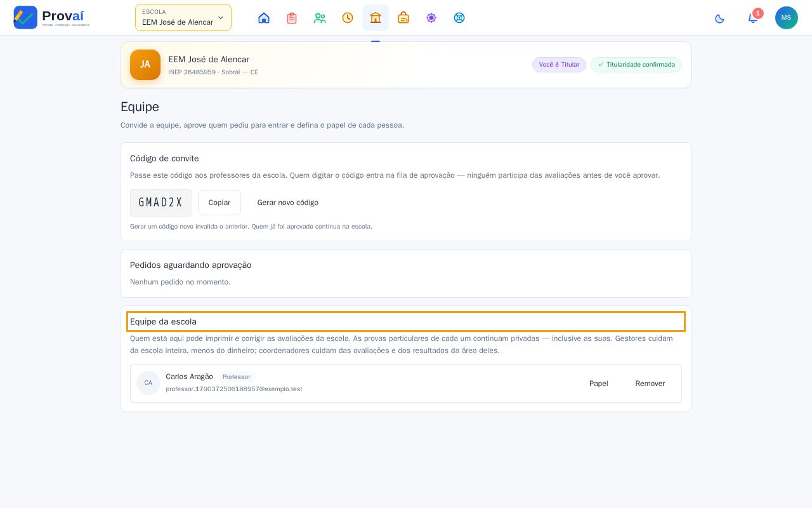Copy the invite code with Copiar
812x508 pixels.
pyautogui.click(x=219, y=203)
